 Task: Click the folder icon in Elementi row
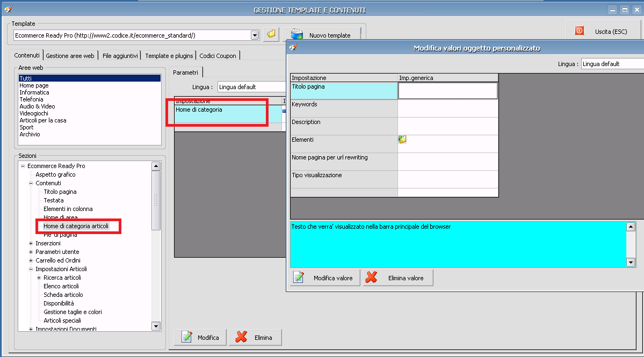[402, 140]
